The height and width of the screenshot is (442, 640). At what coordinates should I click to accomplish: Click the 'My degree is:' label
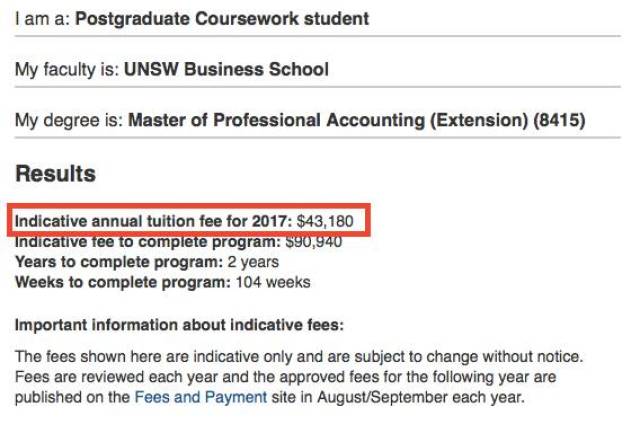69,121
